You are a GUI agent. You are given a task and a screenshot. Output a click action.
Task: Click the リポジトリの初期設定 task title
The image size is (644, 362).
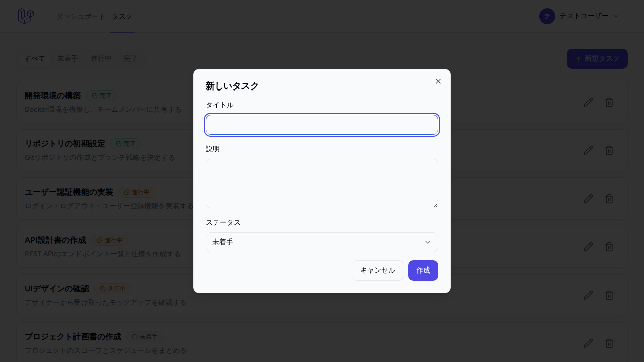tap(65, 144)
